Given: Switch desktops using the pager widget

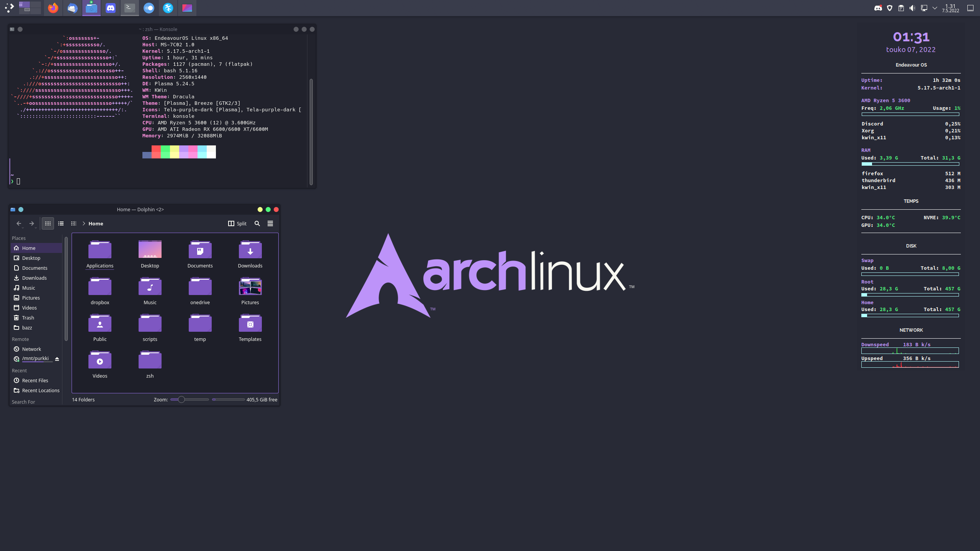Looking at the screenshot, I should coord(30,8).
